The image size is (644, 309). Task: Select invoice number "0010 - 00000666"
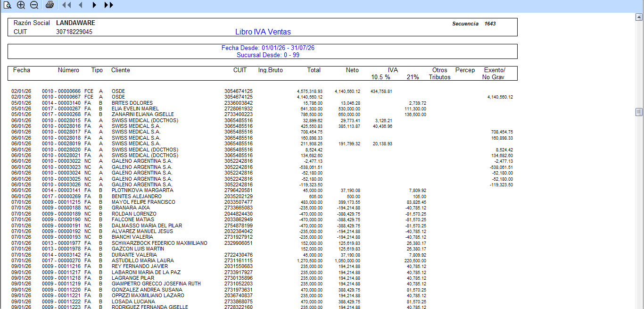click(x=61, y=91)
